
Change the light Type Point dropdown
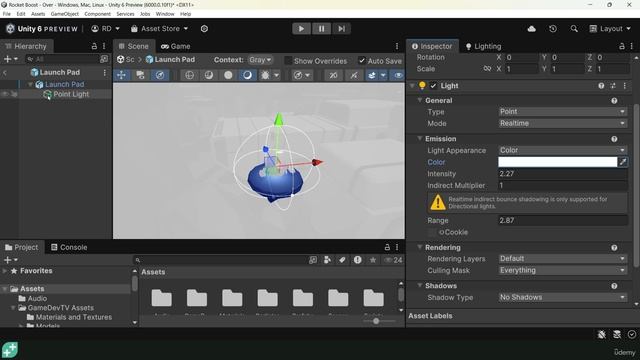(x=562, y=112)
